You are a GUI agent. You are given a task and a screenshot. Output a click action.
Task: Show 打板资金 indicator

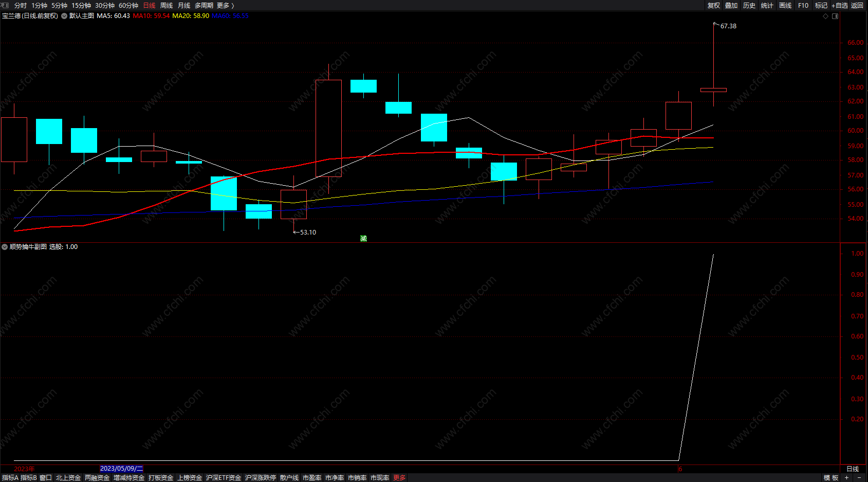161,478
